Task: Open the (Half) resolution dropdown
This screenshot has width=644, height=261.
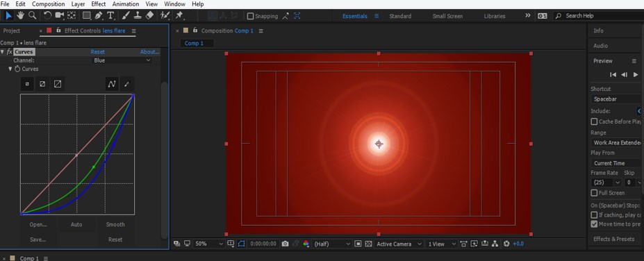Action: pos(332,244)
